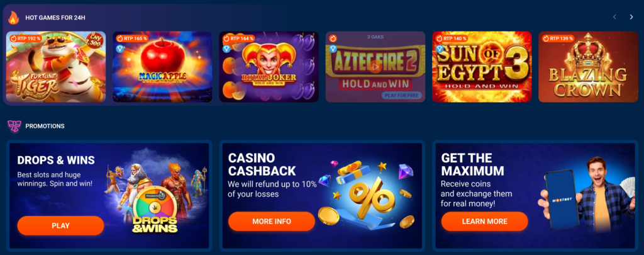
Task: Open MORE INFO about Casino Cashback
Action: [272, 221]
